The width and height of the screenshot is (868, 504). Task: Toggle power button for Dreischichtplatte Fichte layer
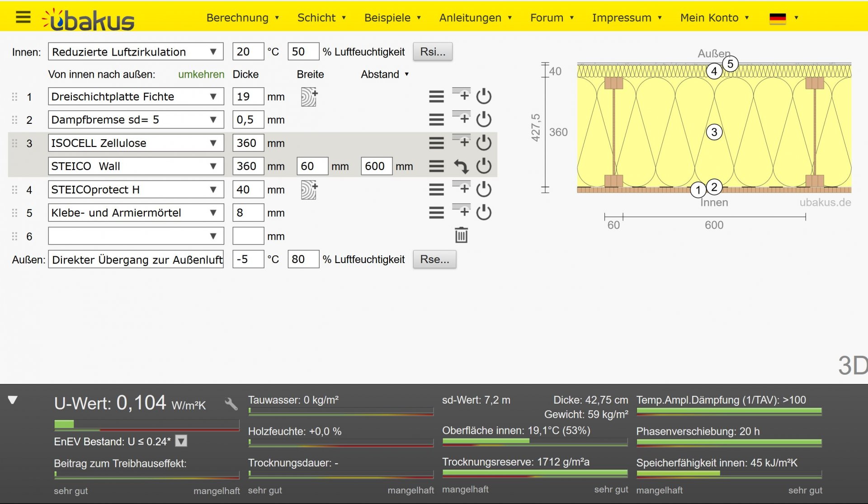point(484,96)
